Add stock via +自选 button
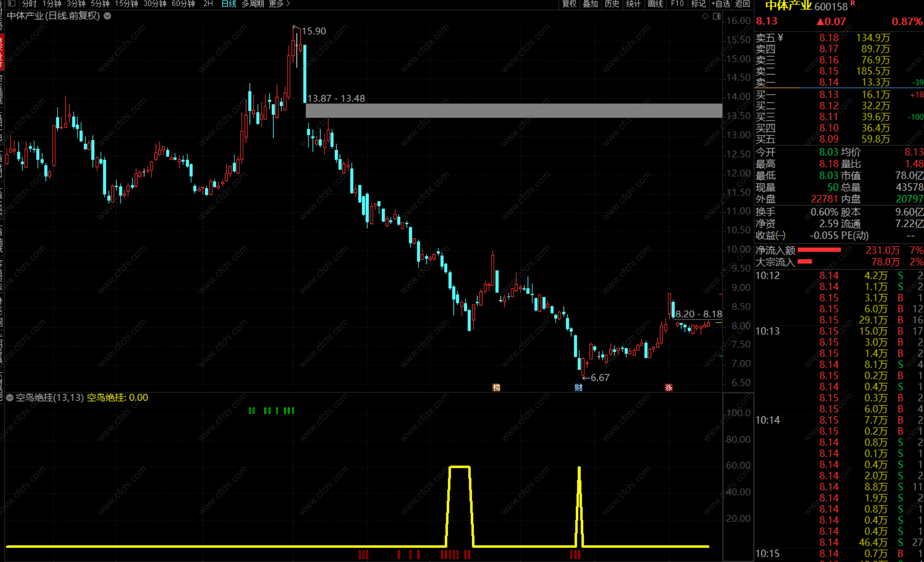This screenshot has height=562, width=924. click(720, 4)
